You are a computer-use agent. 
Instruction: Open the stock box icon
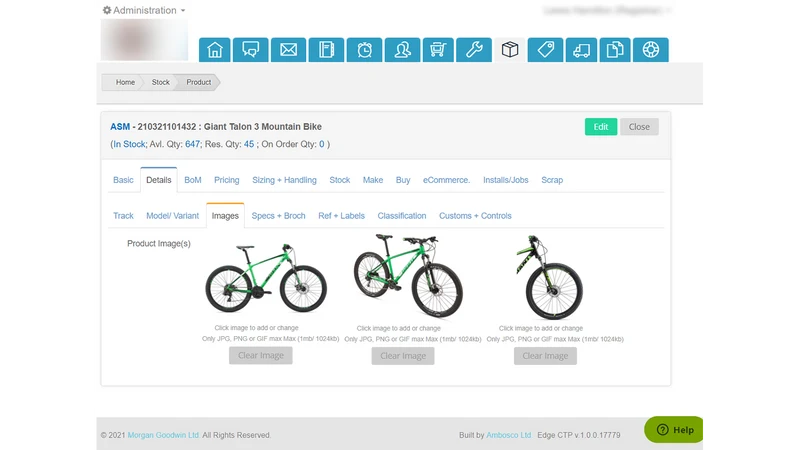click(x=510, y=49)
